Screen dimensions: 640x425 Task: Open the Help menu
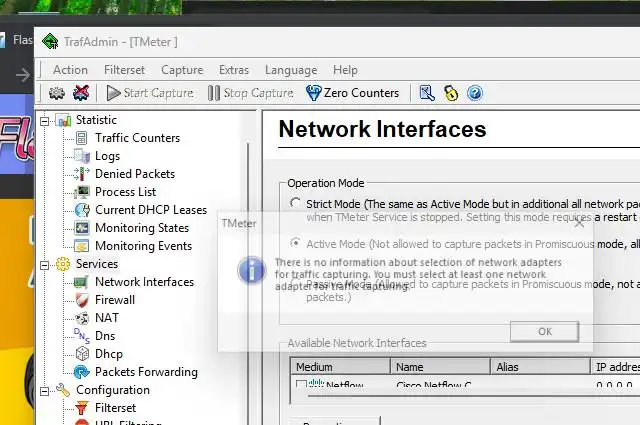(x=345, y=70)
